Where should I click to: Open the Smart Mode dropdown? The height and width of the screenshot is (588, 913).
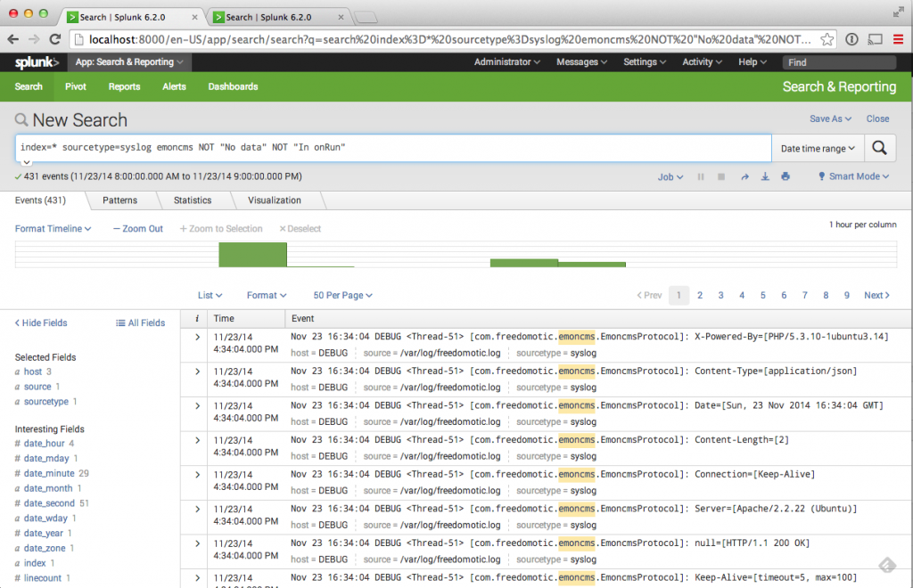click(x=853, y=177)
